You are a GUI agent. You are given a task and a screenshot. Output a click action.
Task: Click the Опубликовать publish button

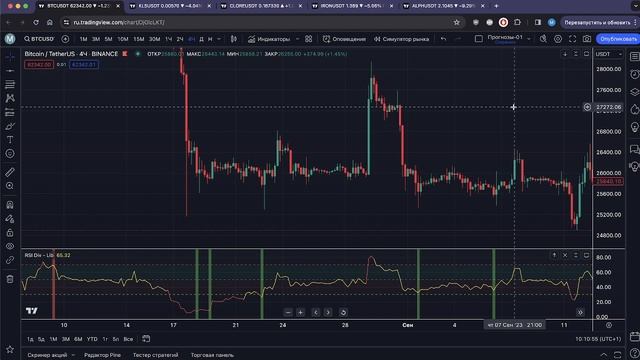(618, 39)
